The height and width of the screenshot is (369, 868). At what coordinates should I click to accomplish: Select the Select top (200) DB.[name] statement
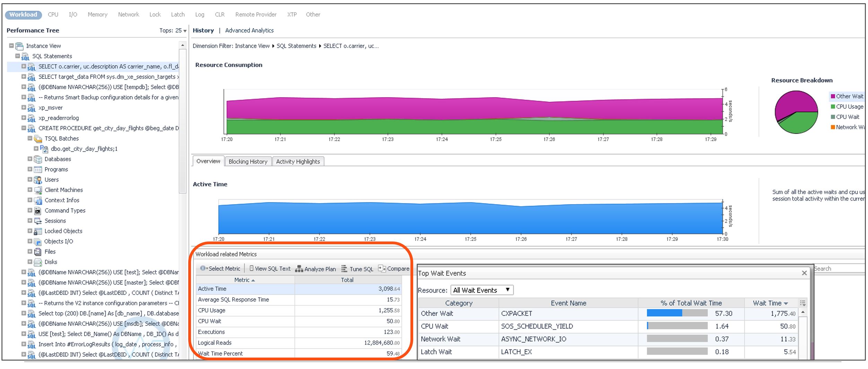click(x=108, y=313)
